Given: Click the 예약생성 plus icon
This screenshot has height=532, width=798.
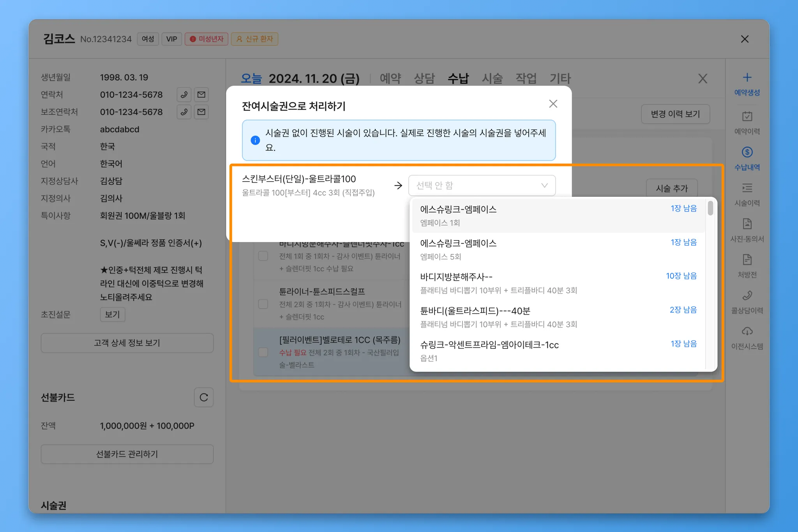Looking at the screenshot, I should point(747,78).
